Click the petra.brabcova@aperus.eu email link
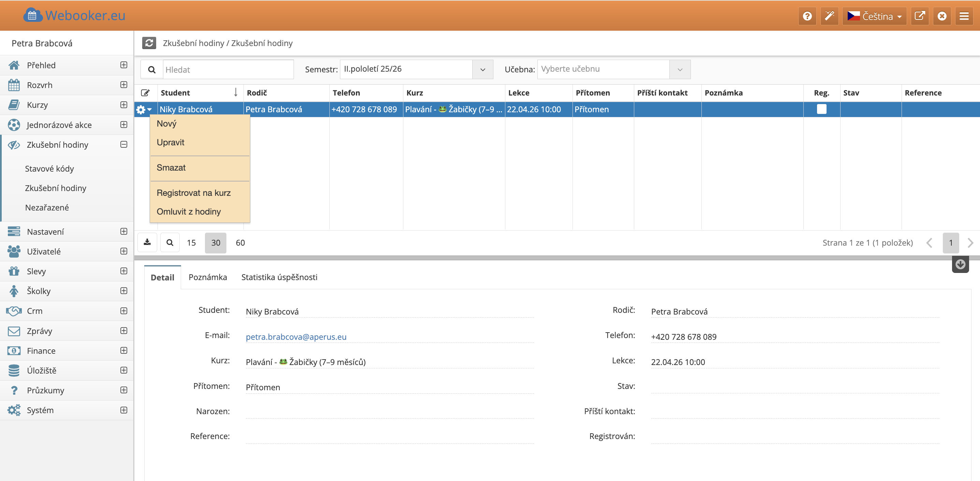Image resolution: width=980 pixels, height=481 pixels. (x=296, y=337)
